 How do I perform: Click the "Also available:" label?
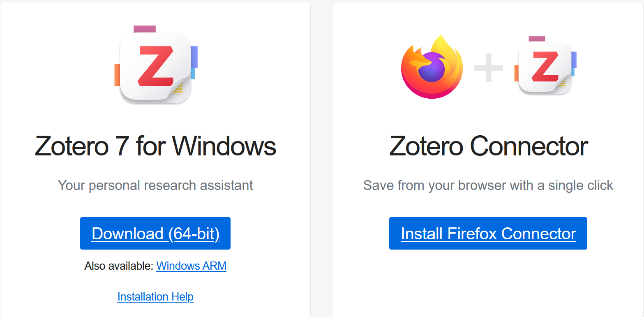coord(119,266)
